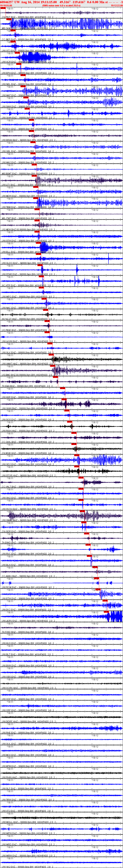Image resolution: width=123 pixels, height=868 pixels.
Task: Click the red event header title text
Action: click(61, 2)
